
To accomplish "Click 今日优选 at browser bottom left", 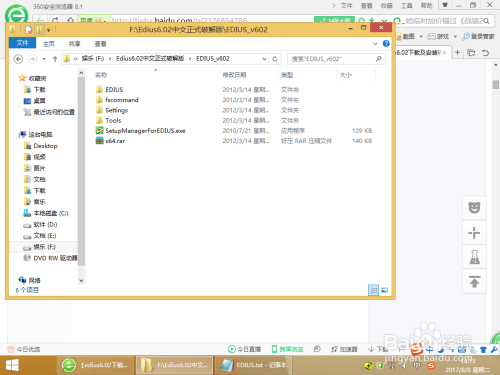I will coord(24,349).
